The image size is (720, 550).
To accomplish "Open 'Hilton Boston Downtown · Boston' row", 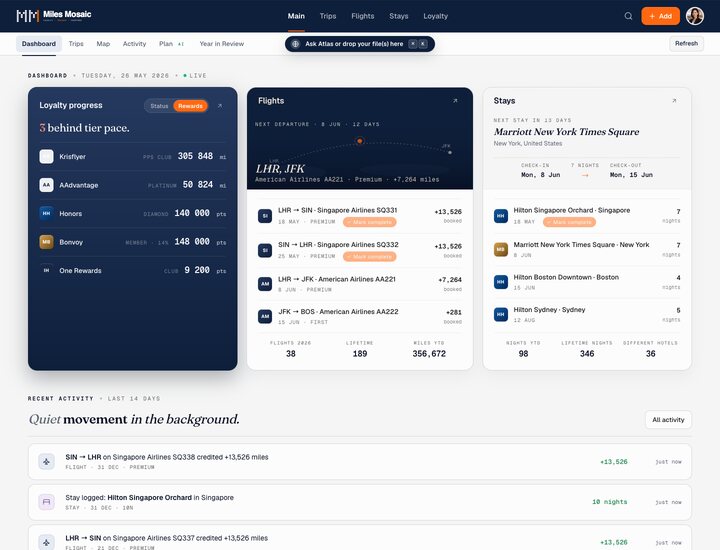I will (x=587, y=282).
